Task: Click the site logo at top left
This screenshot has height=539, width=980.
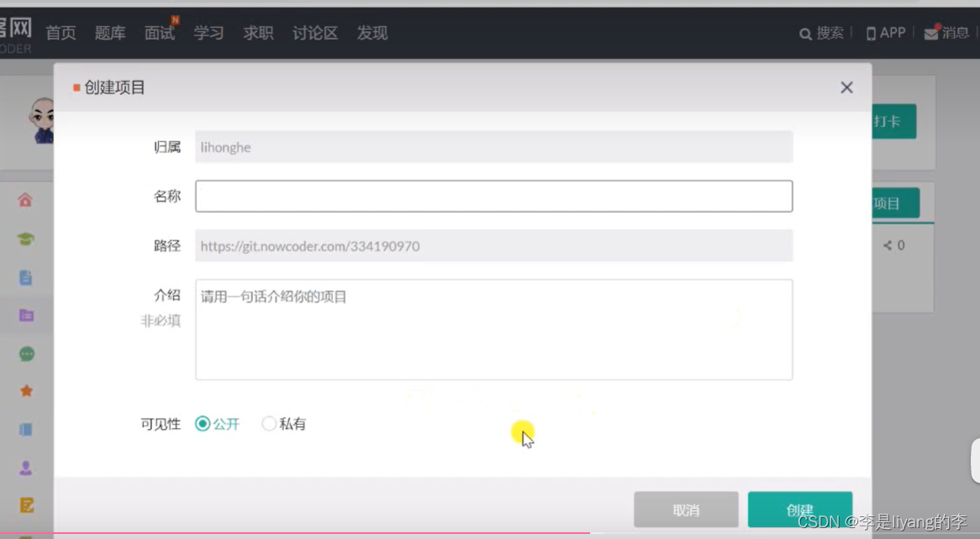Action: [x=16, y=35]
